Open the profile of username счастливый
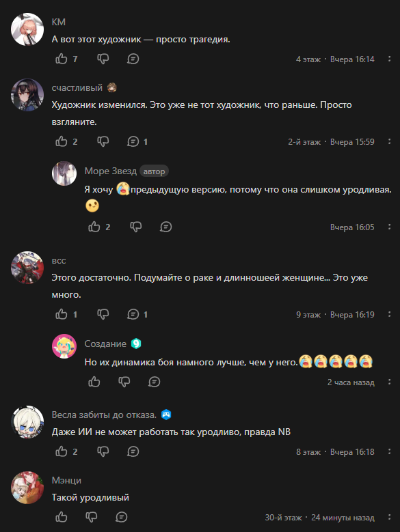 pyautogui.click(x=77, y=87)
